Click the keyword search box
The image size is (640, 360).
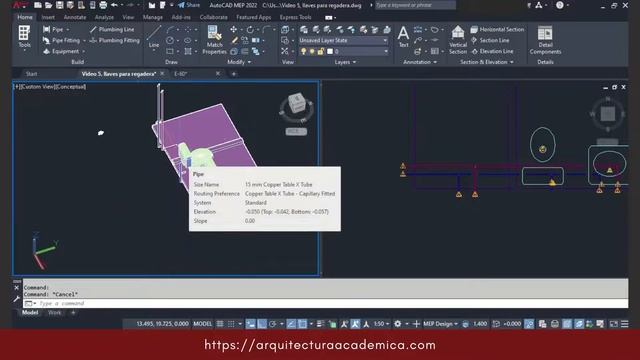tap(415, 5)
